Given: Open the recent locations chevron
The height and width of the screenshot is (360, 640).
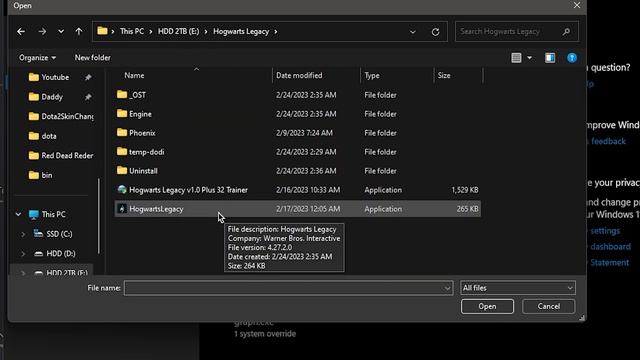Looking at the screenshot, I should [61, 31].
